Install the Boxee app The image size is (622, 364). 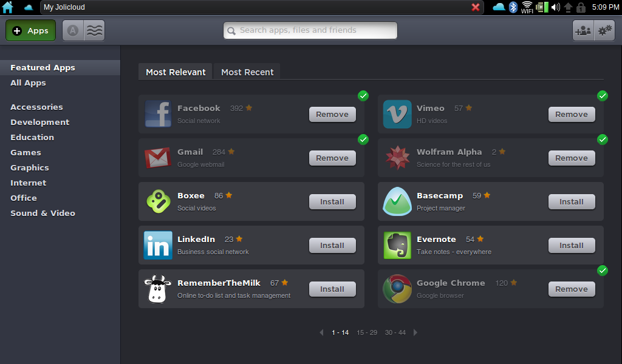pyautogui.click(x=332, y=201)
